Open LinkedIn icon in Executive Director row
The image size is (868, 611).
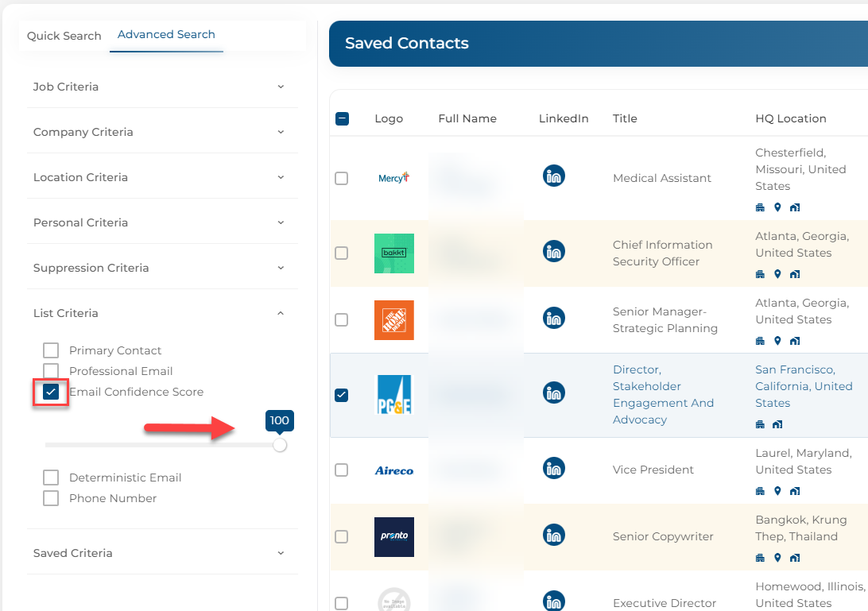point(553,601)
